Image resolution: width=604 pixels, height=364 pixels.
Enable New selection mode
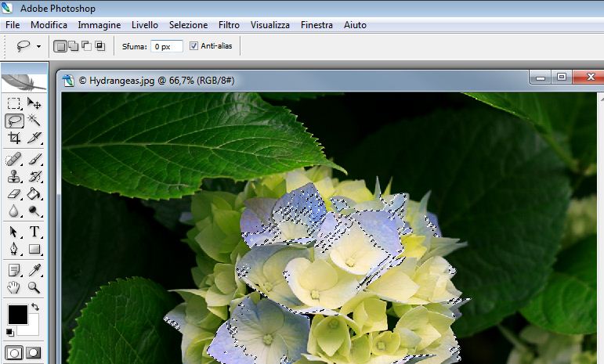point(60,46)
